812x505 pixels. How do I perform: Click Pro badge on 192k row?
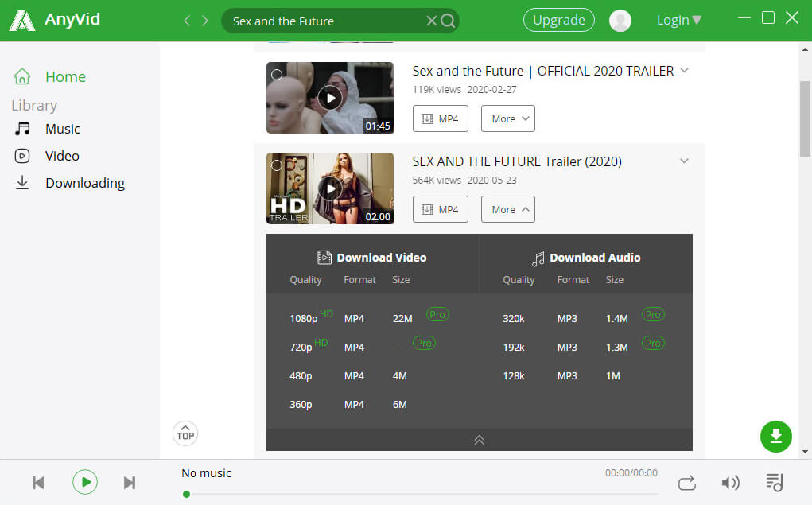(x=653, y=343)
